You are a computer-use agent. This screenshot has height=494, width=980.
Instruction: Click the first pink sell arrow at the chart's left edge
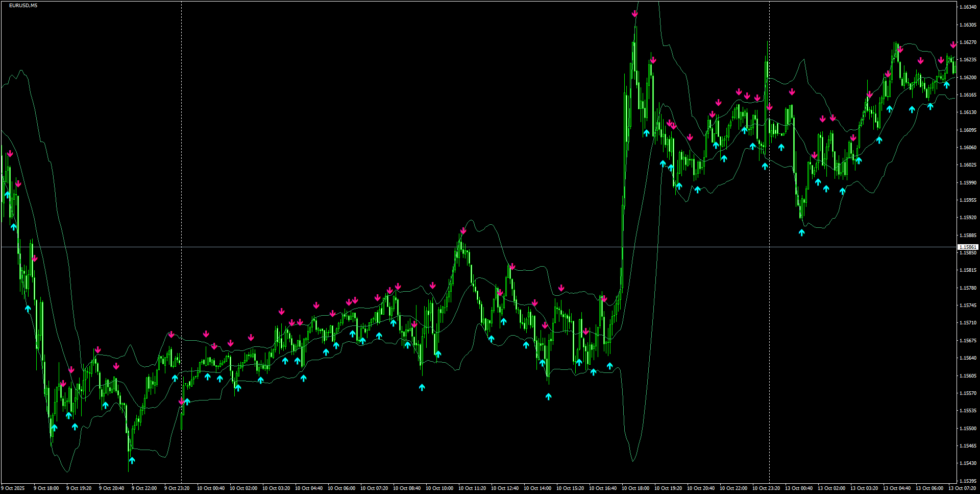pos(10,152)
